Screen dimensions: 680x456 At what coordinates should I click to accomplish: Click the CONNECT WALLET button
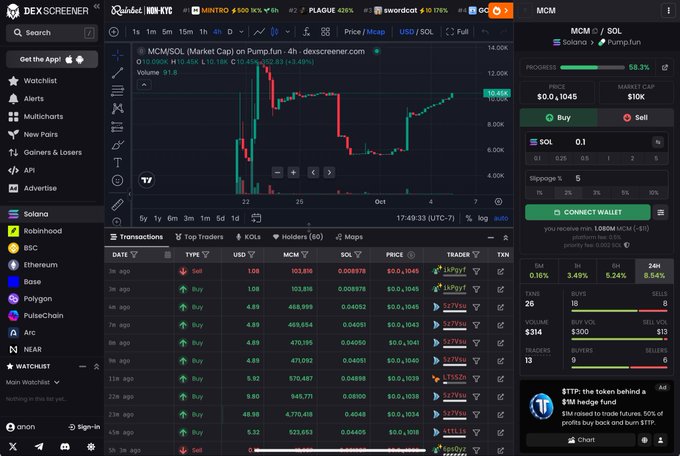(x=588, y=212)
